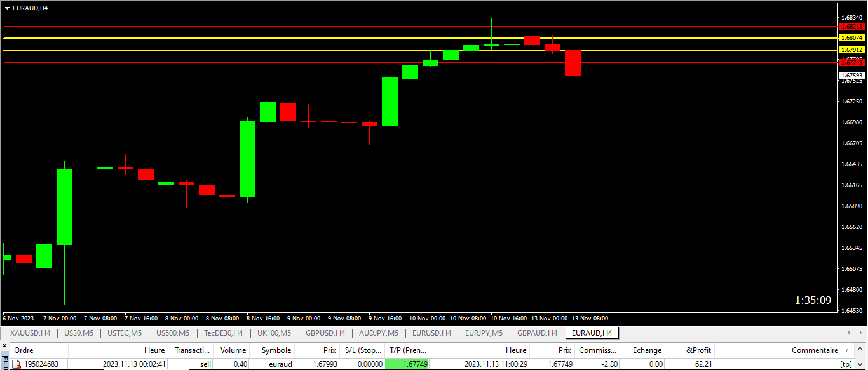Switch to the US30,M5 chart tab

pos(79,333)
